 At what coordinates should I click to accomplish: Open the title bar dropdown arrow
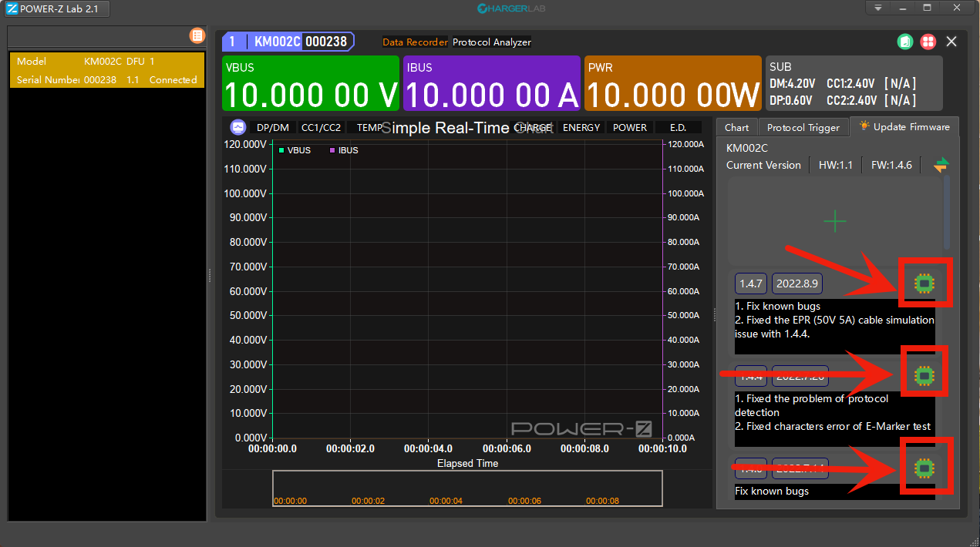point(877,8)
